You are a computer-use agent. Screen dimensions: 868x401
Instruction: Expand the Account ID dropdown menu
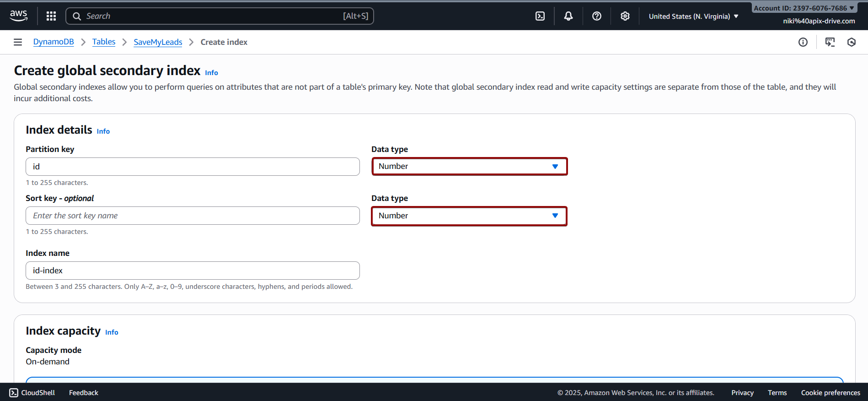click(804, 8)
